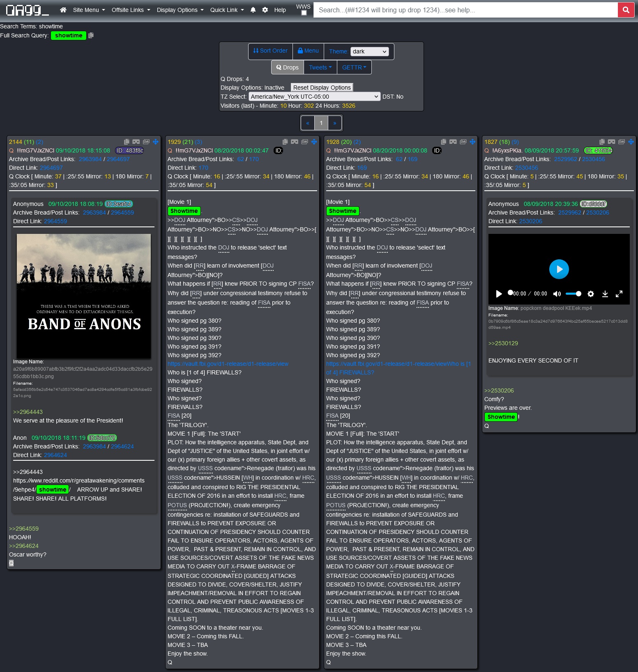The width and height of the screenshot is (638, 672).
Task: Open the vault.fbi.gov link in drop 1929
Action: pyautogui.click(x=228, y=364)
